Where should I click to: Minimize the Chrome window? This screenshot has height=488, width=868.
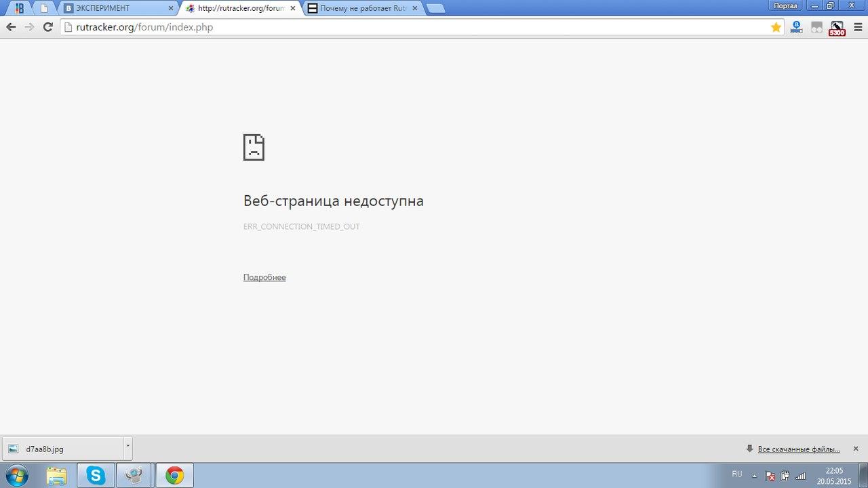(x=814, y=5)
